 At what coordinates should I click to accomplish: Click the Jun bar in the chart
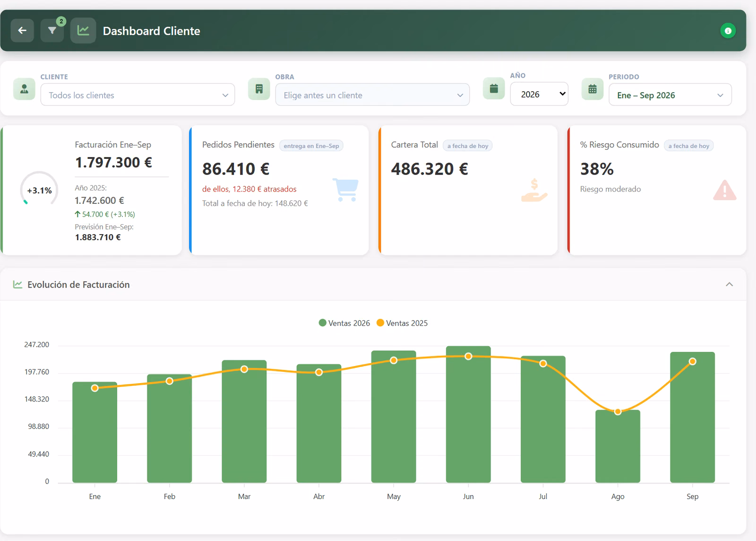(x=468, y=414)
